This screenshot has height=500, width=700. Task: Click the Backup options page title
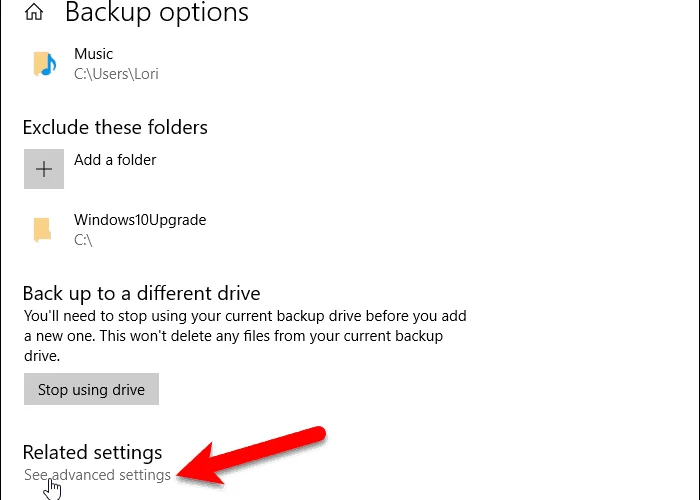(157, 12)
